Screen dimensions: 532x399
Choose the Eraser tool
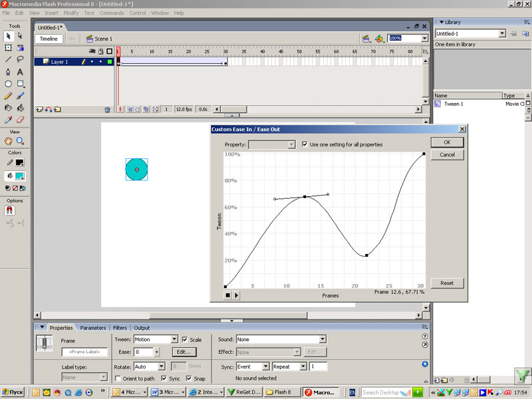pyautogui.click(x=21, y=120)
